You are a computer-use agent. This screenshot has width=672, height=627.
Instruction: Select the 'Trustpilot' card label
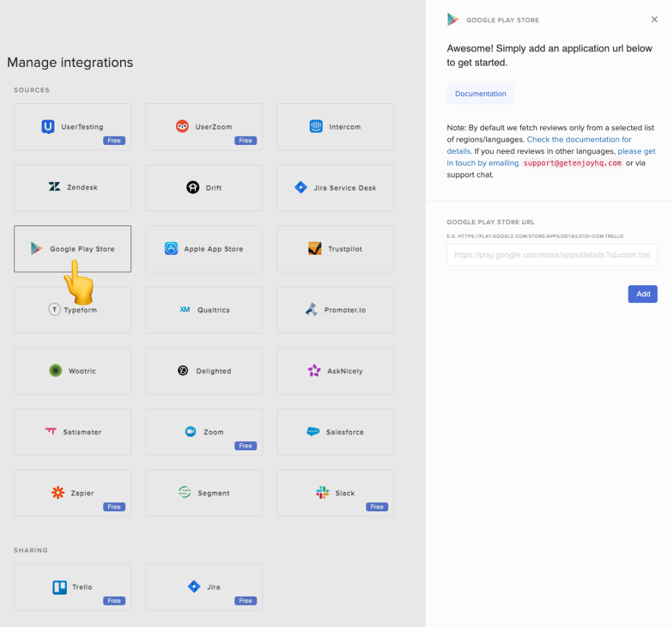345,249
